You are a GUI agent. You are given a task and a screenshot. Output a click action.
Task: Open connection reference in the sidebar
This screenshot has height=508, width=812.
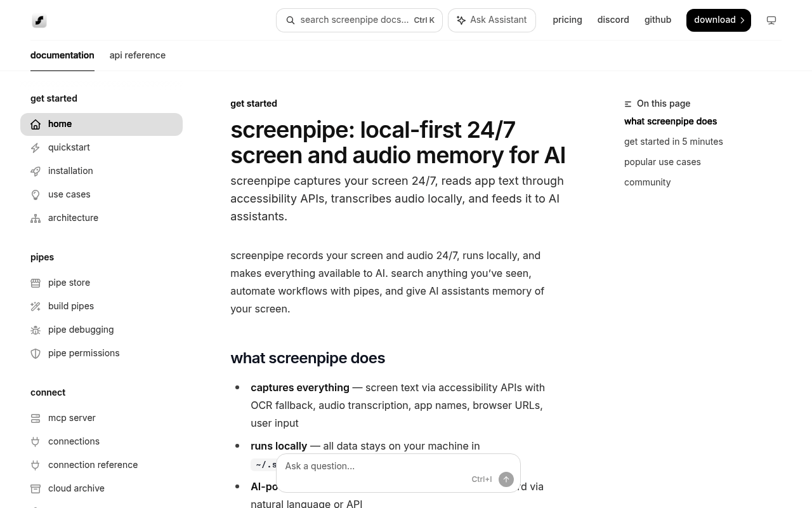pyautogui.click(x=101, y=465)
